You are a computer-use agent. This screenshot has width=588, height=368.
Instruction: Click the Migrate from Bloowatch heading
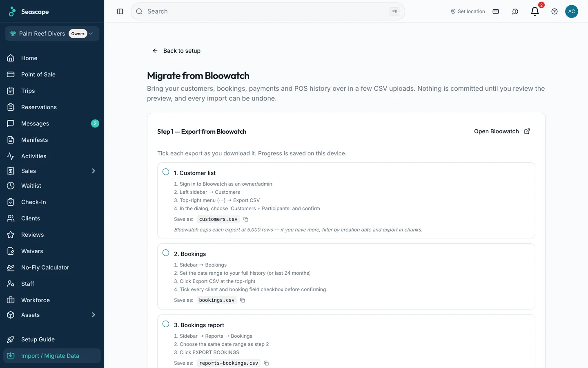coord(198,76)
